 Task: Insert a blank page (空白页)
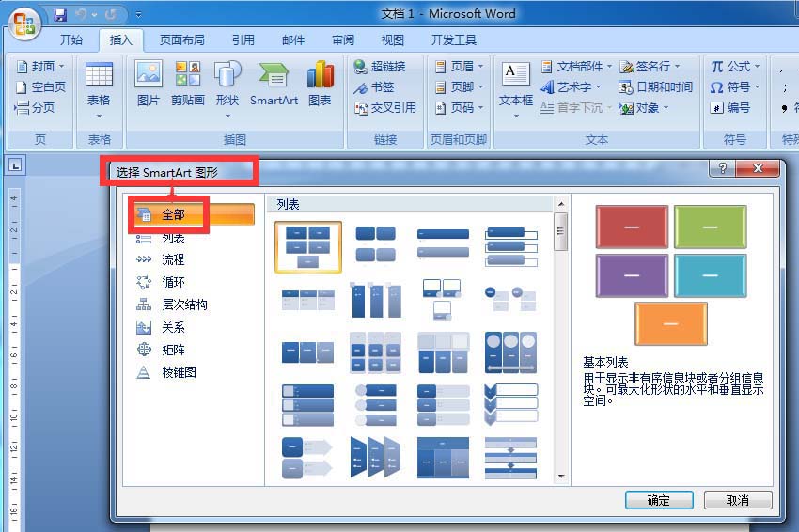[40, 87]
